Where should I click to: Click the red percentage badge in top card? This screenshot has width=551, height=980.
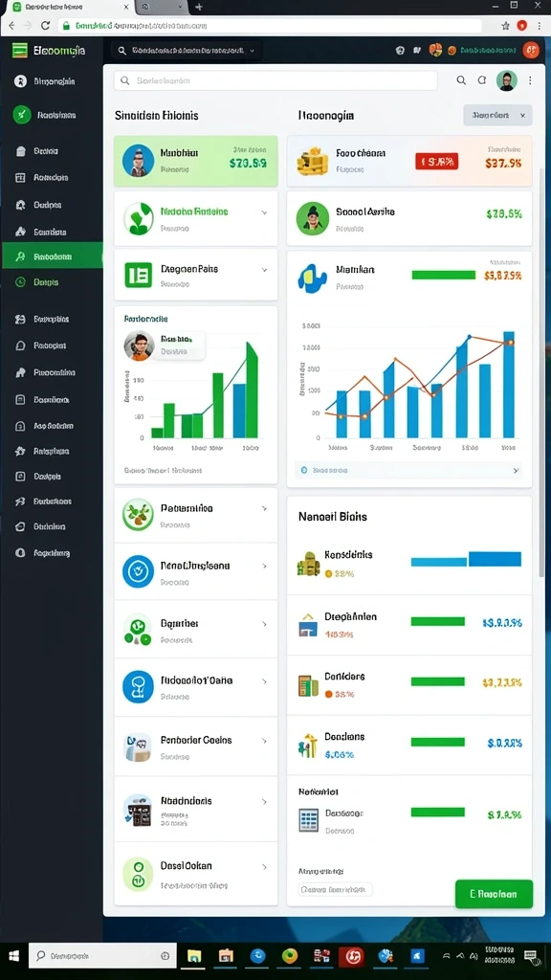436,161
